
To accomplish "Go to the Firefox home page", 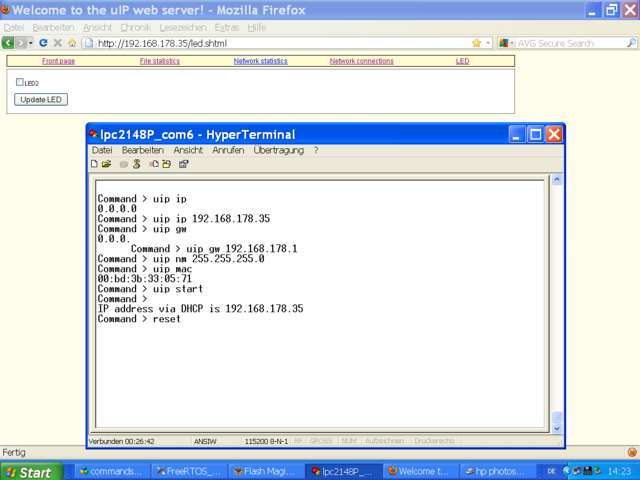I will [72, 43].
